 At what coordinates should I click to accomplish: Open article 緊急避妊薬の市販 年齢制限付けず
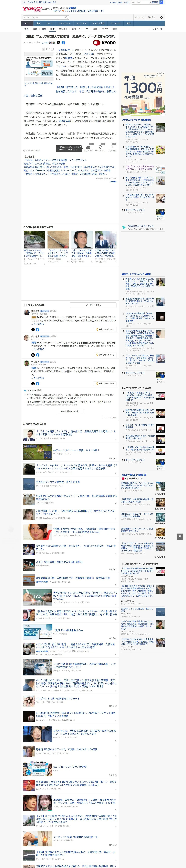pos(73,578)
